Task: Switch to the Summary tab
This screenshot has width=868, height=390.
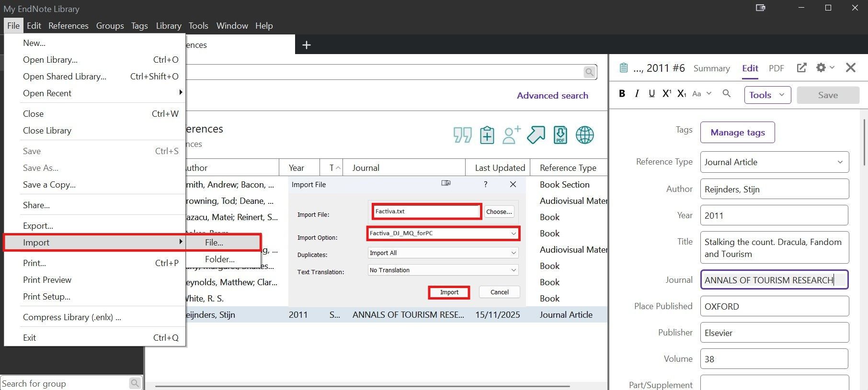Action: (x=711, y=68)
